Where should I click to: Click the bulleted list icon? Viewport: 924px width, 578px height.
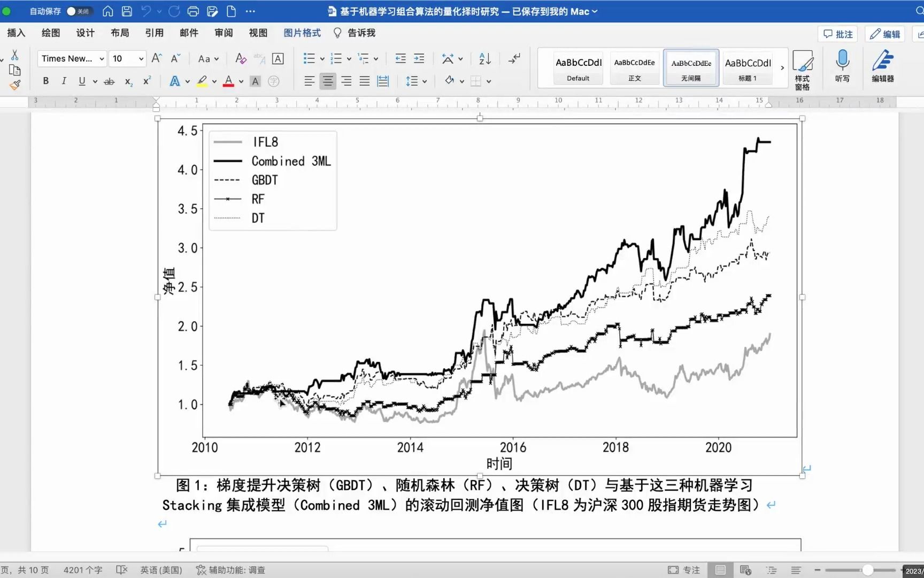point(309,58)
